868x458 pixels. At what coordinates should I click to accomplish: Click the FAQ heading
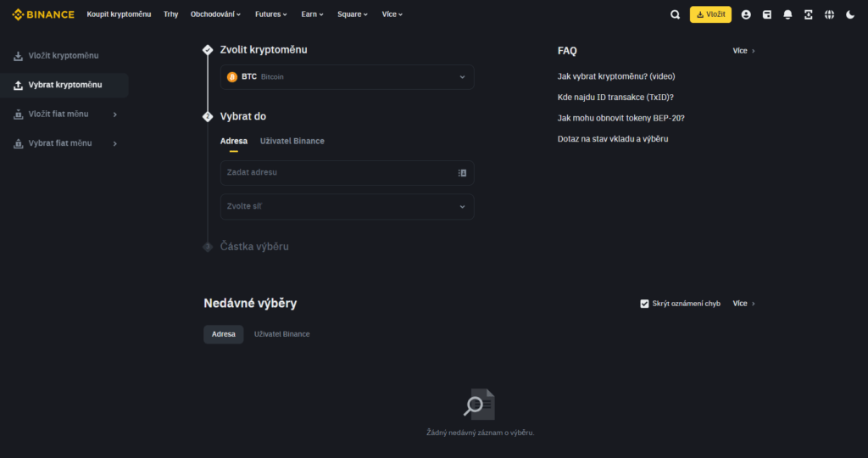pos(567,51)
